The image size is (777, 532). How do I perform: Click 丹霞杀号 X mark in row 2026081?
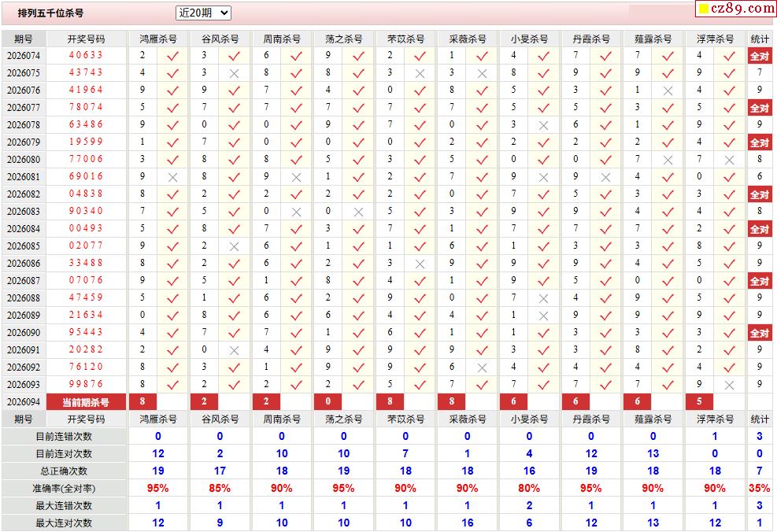pos(605,177)
